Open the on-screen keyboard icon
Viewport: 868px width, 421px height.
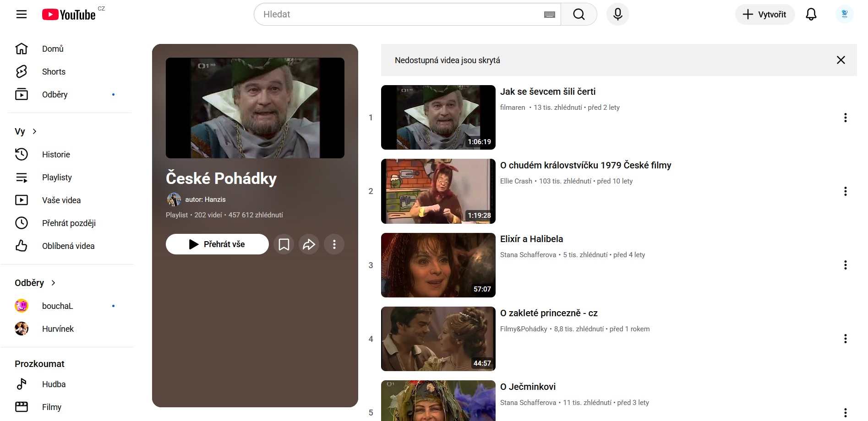549,15
